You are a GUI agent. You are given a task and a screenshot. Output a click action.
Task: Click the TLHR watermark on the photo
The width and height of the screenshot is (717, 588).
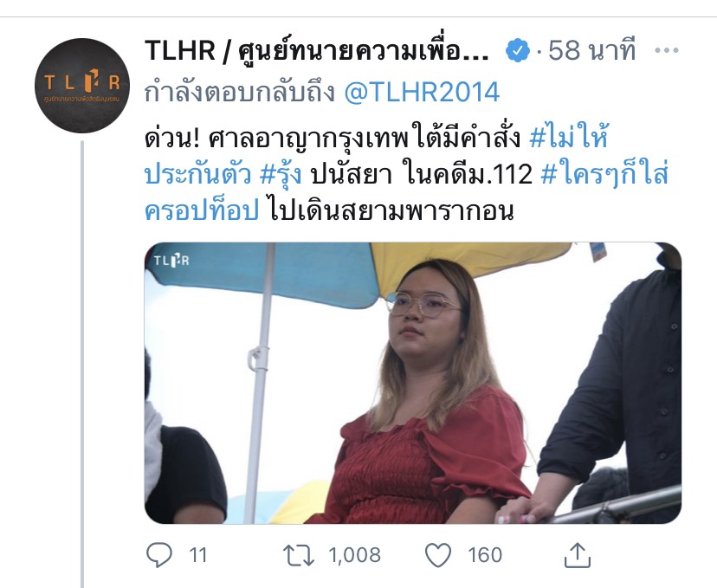click(171, 261)
